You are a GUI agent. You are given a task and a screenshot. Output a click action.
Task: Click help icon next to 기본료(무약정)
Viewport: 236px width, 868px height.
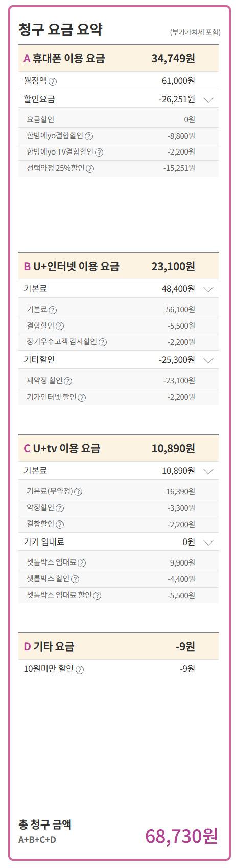pyautogui.click(x=78, y=492)
